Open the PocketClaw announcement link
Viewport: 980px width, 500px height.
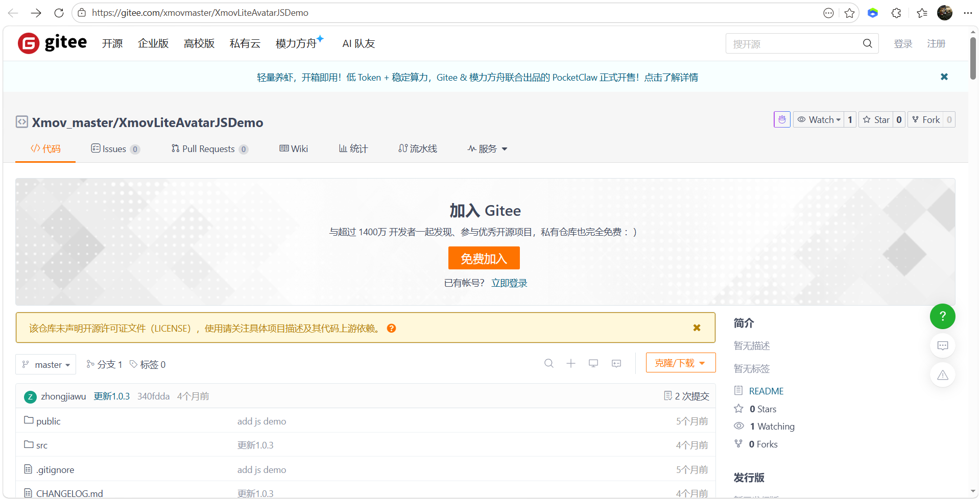(477, 77)
